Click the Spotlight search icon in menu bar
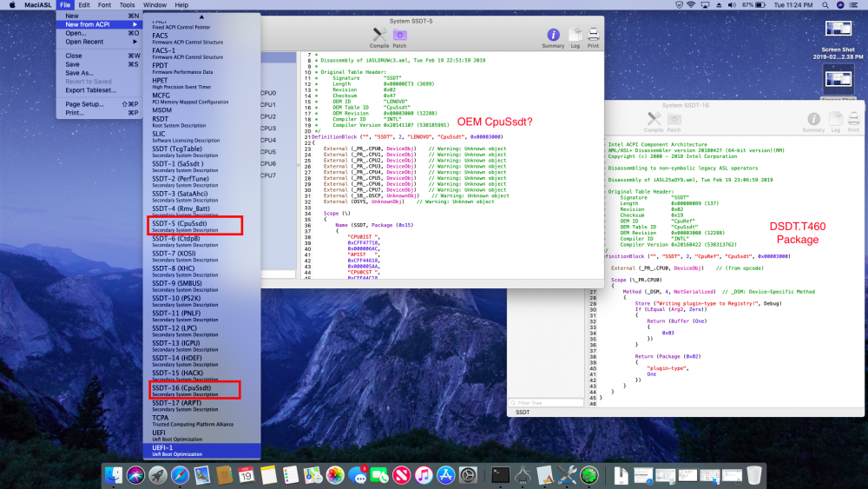The width and height of the screenshot is (868, 489). click(x=825, y=5)
